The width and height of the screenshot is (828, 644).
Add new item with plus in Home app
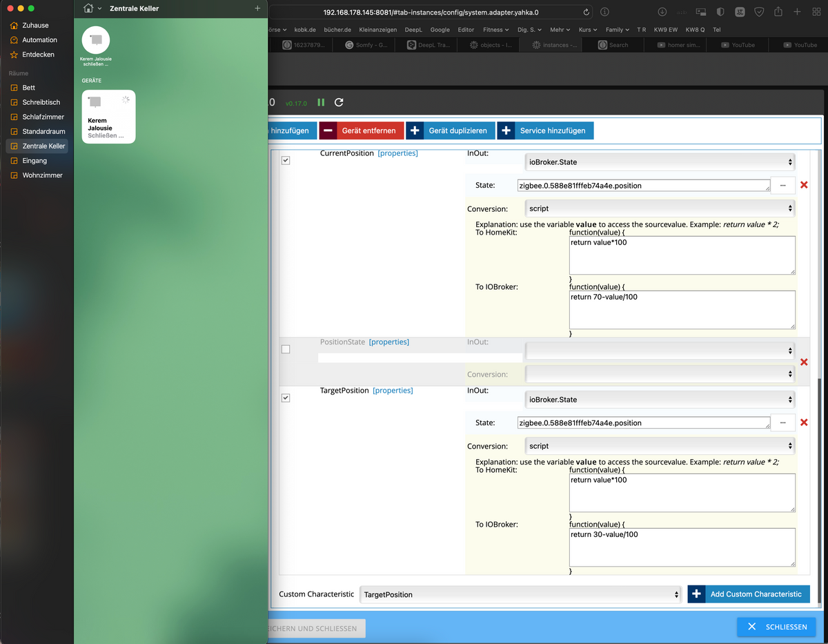[x=257, y=8]
